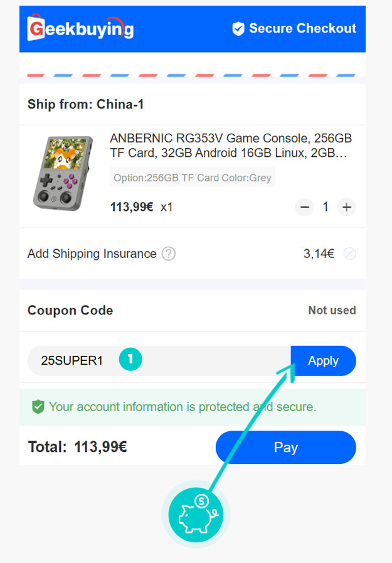Open the ANBERNIC RG353V Game Console title

point(230,146)
